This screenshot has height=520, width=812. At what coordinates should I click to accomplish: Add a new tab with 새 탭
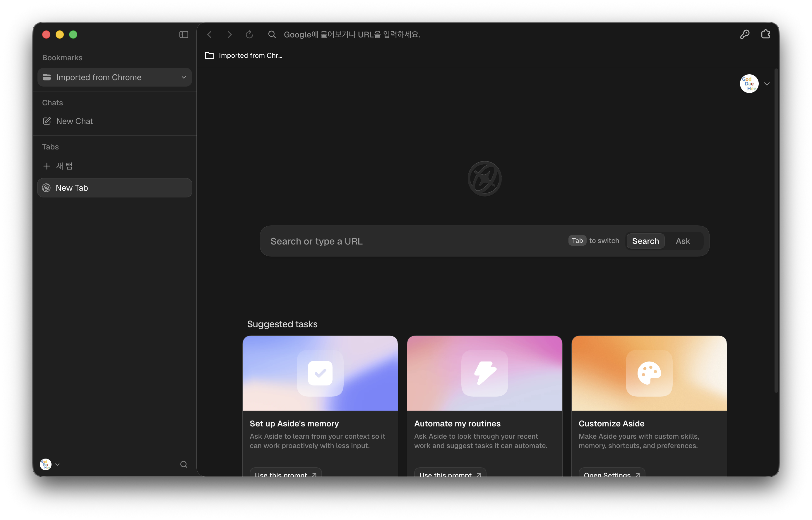click(x=58, y=166)
